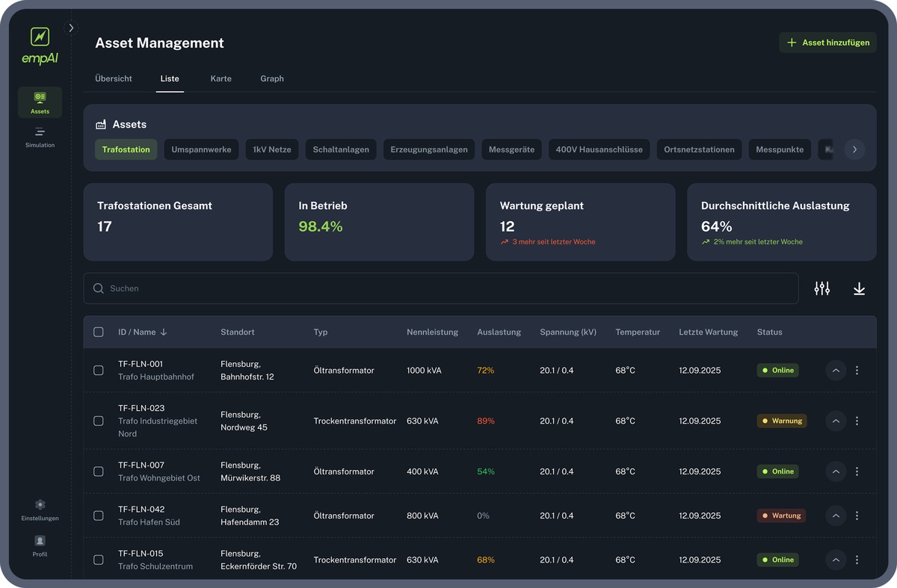This screenshot has height=588, width=897.
Task: Open the Profil icon in sidebar
Action: tap(40, 541)
